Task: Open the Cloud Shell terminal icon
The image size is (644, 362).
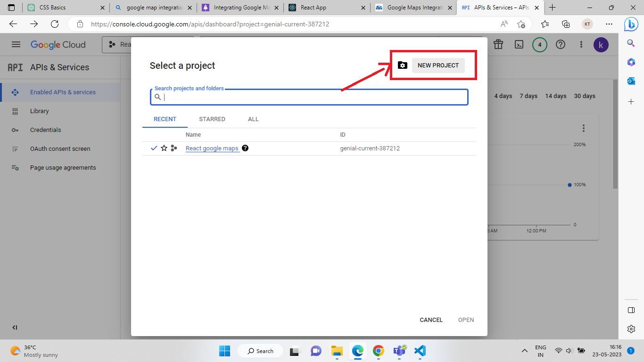Action: coord(519,45)
